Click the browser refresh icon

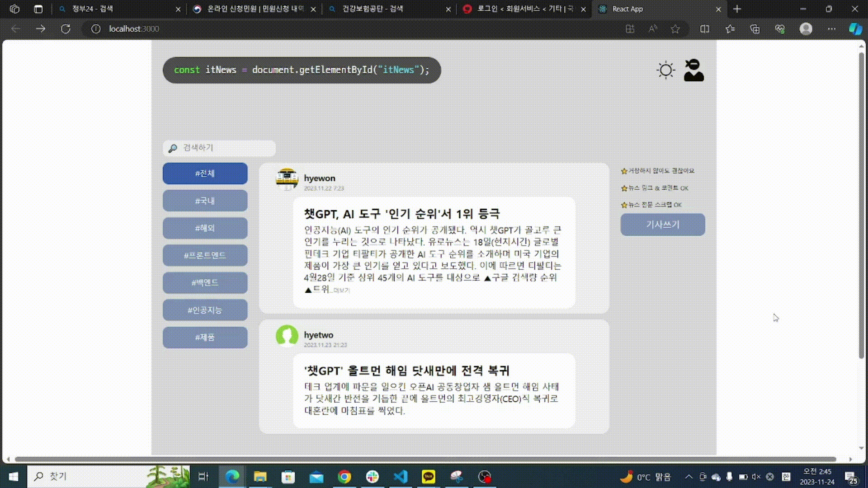pos(66,29)
